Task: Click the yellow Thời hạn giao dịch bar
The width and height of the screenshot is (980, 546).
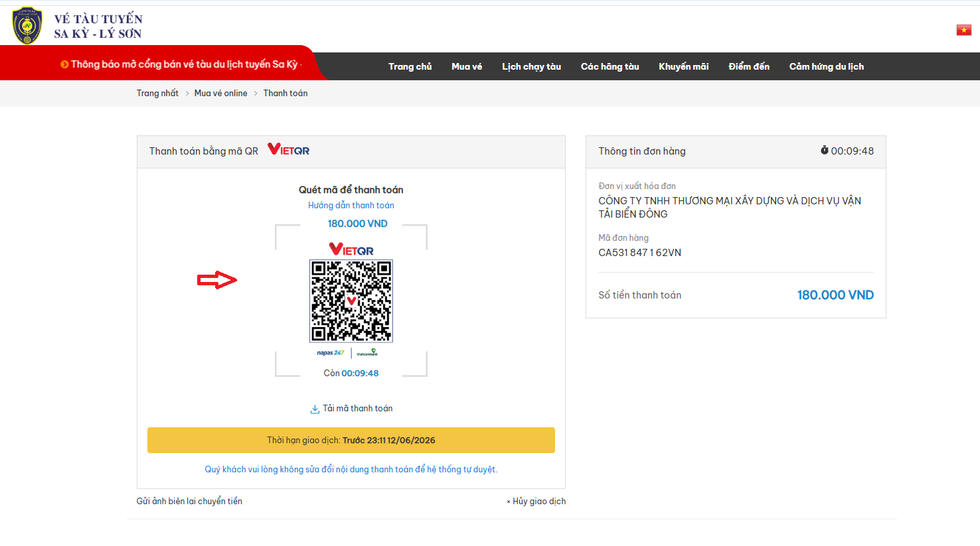Action: point(351,441)
